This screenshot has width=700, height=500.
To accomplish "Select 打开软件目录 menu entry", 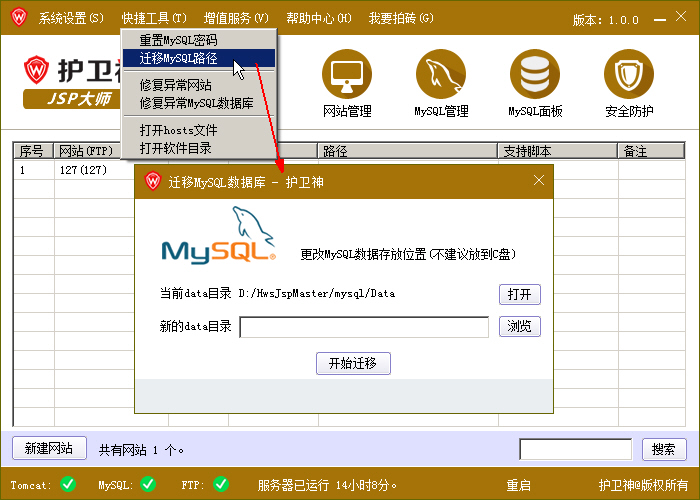I will (x=199, y=148).
